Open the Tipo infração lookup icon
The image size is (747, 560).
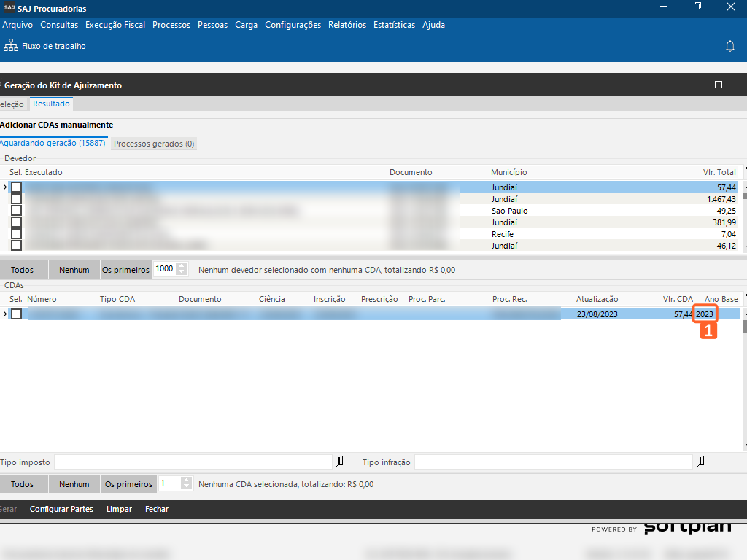point(700,462)
